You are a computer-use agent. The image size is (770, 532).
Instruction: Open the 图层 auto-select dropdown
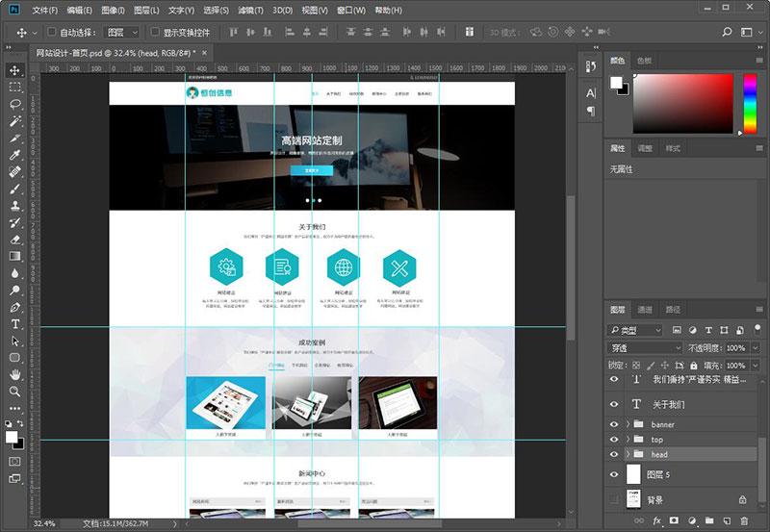(x=122, y=33)
